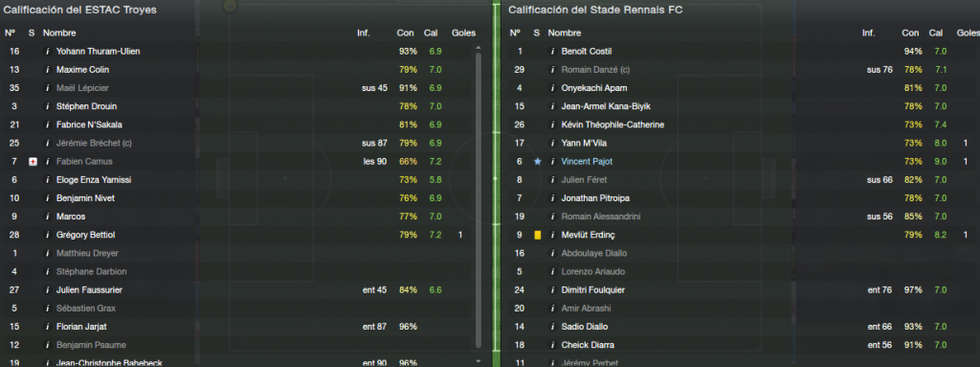Click info icon next to Yohann Thuram-Ulien

click(47, 52)
